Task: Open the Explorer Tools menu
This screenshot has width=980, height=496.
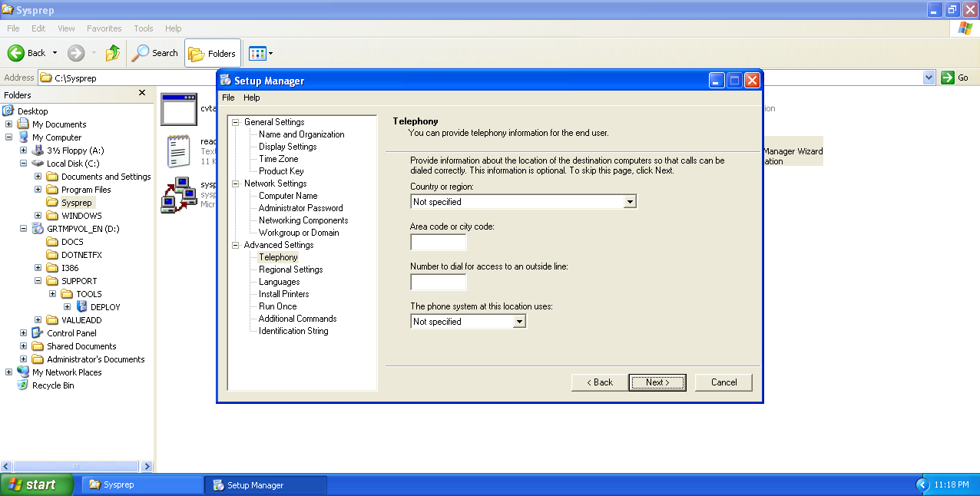Action: pos(144,28)
